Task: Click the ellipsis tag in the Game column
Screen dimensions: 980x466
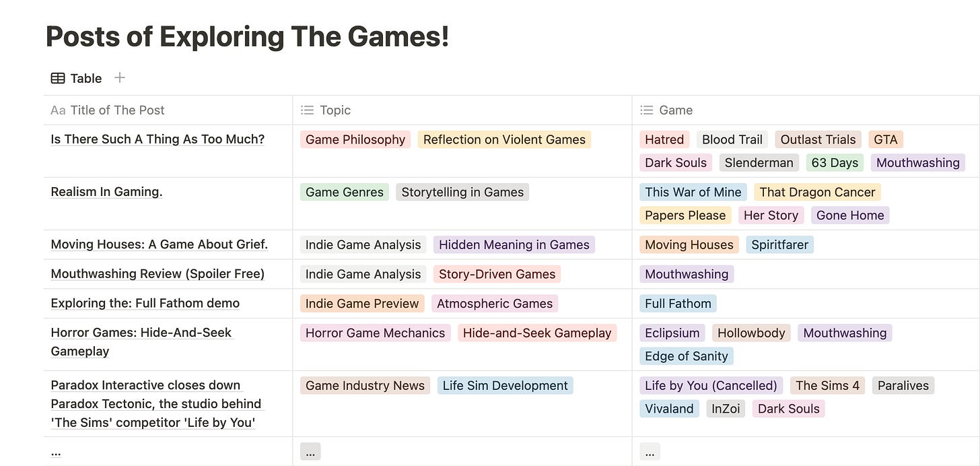Action: tap(649, 451)
